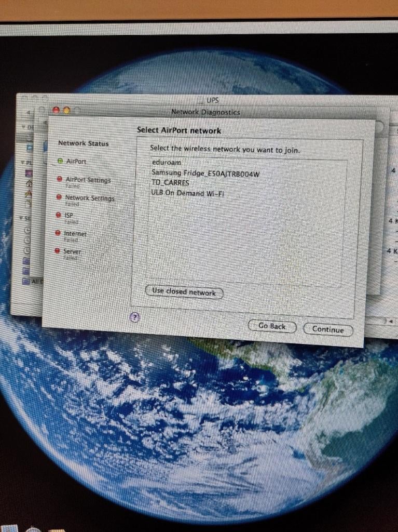Click the red Server status light

click(57, 251)
